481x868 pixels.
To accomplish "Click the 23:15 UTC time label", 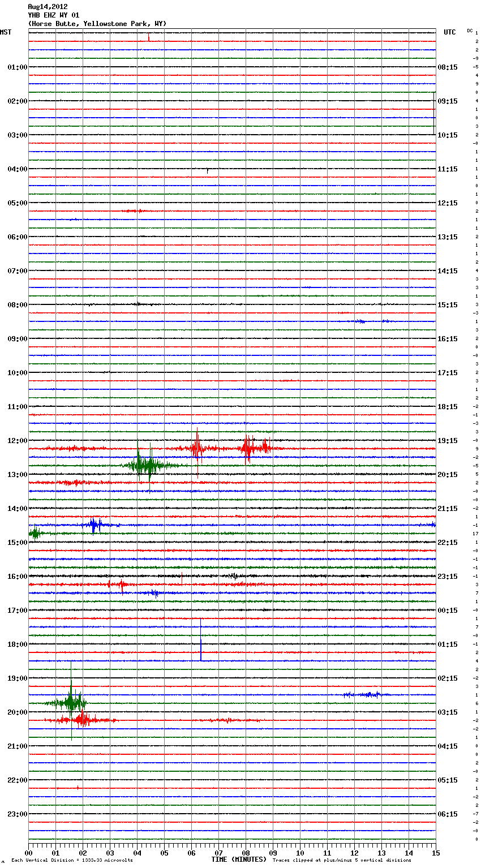I will click(448, 576).
